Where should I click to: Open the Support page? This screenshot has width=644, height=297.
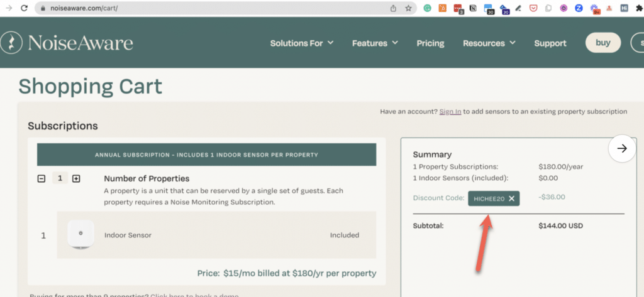tap(550, 43)
